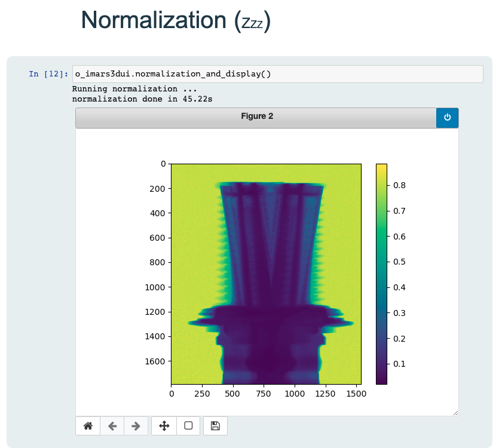Screen dimensions: 502x448
Task: Click the 'normalization done in 45.22s' output
Action: point(142,99)
